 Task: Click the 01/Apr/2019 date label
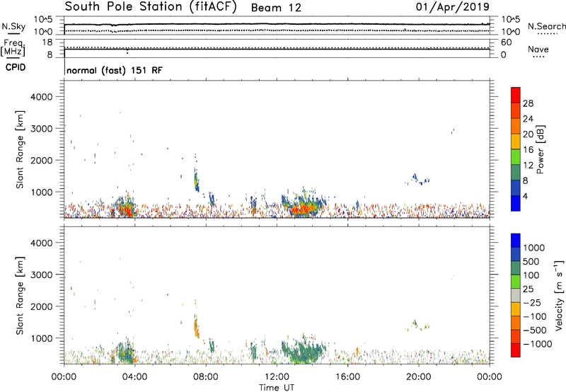click(x=453, y=7)
